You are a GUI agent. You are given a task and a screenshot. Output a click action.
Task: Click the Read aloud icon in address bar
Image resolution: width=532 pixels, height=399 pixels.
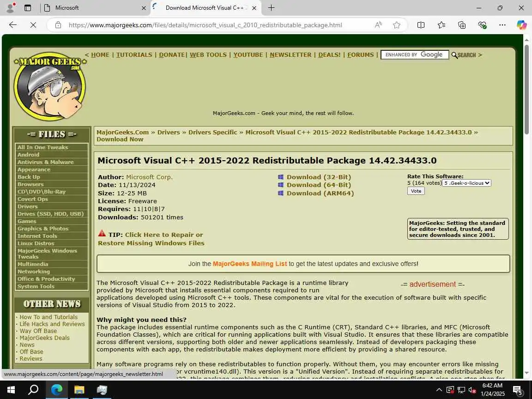pyautogui.click(x=378, y=25)
